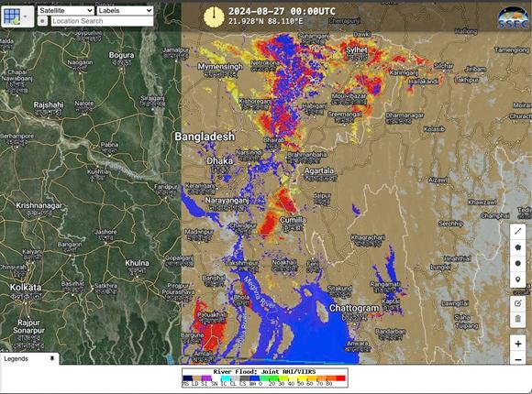Screen dimensions: 532x394
Task: Select the draw circle tool
Action: tap(517, 264)
